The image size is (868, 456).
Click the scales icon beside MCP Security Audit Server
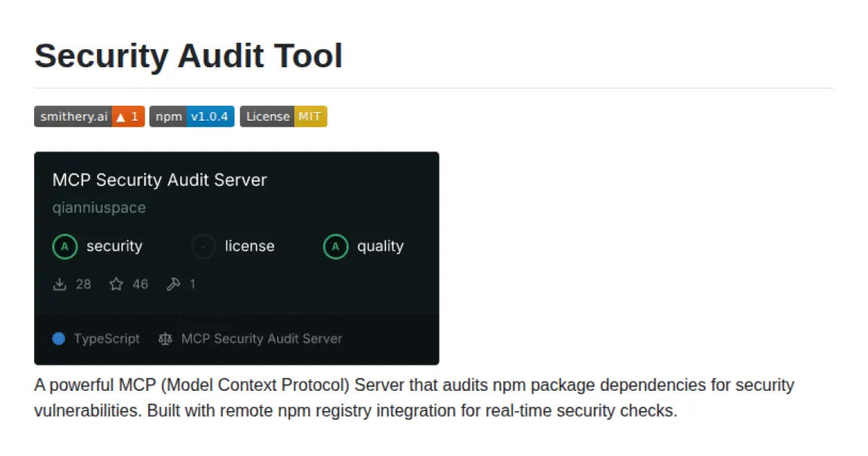164,338
